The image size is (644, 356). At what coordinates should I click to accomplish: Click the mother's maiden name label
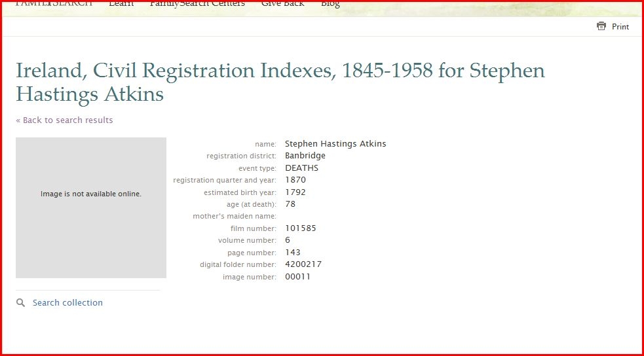pos(234,217)
